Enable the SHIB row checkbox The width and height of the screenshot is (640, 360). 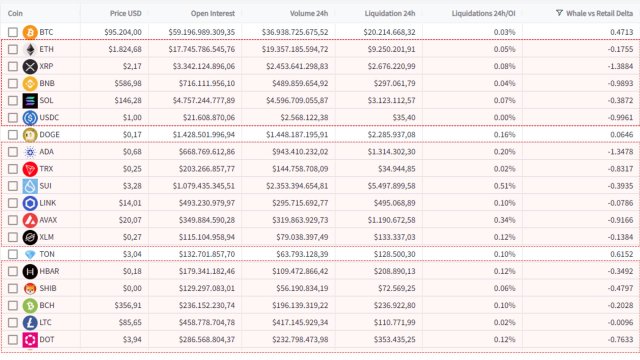13,289
